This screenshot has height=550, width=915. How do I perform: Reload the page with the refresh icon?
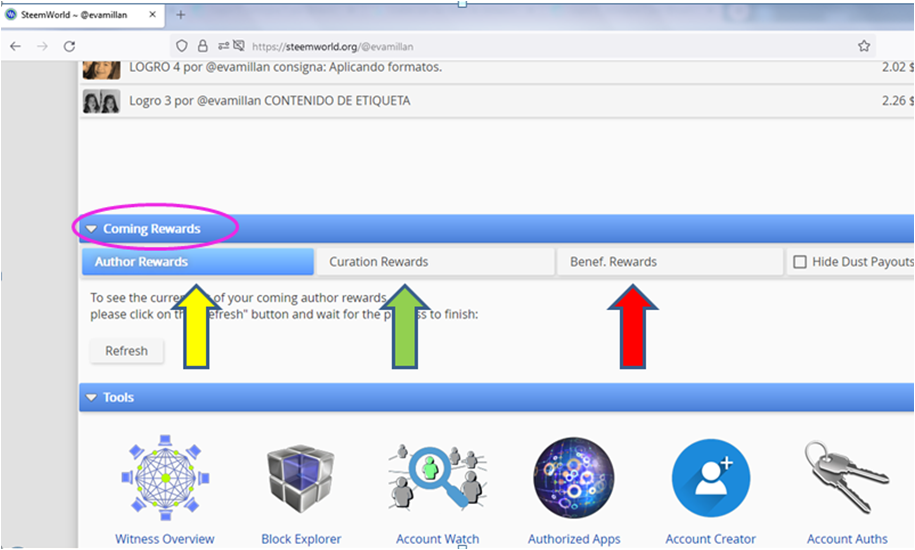[69, 46]
